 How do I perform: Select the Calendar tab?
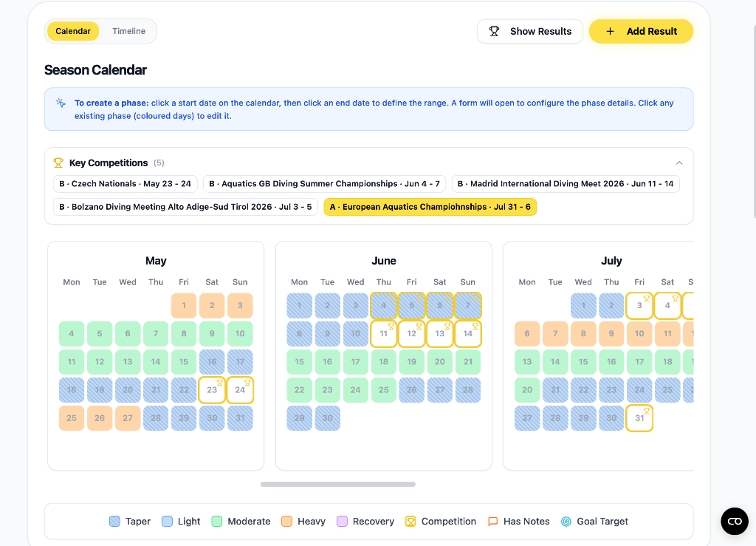pos(73,31)
